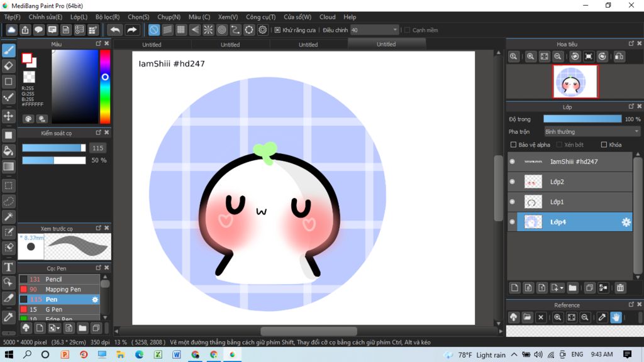
Task: Show hidden system tray icons
Action: (x=514, y=354)
